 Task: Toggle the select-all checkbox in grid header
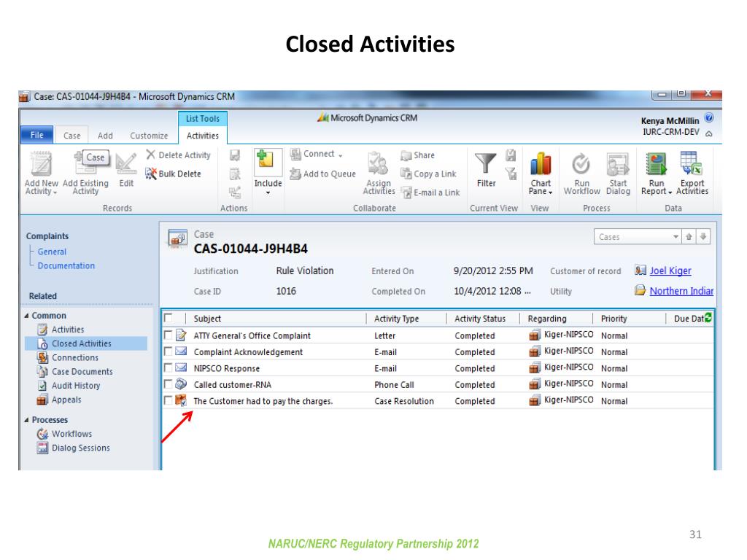pyautogui.click(x=169, y=318)
